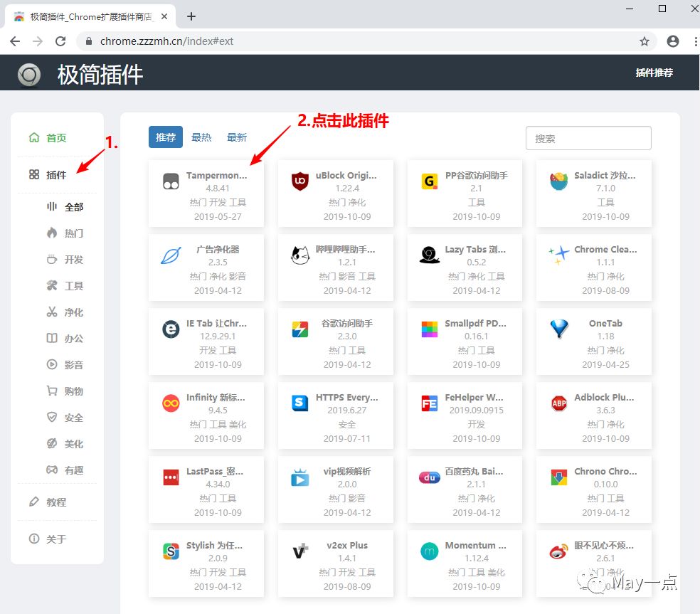Open the uBlock Origin shield icon
This screenshot has height=614, width=700.
[x=300, y=181]
